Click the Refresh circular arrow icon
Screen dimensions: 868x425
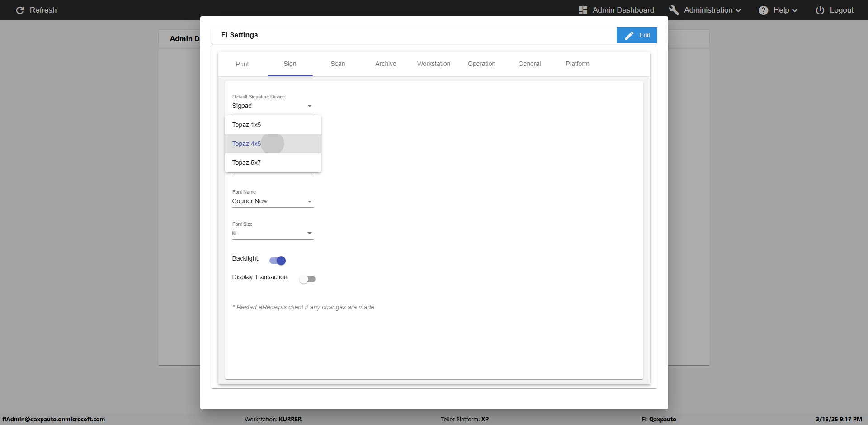[x=20, y=10]
